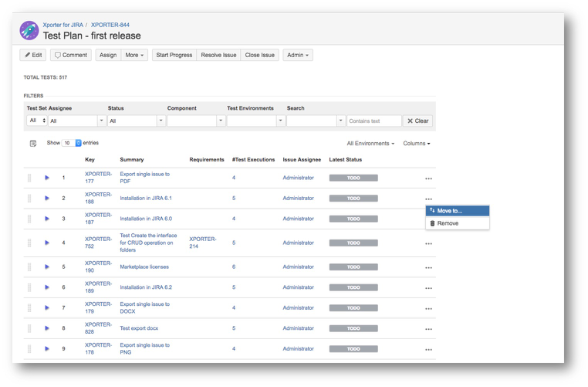Open summary Installation in JIRA 6.2

tap(146, 287)
